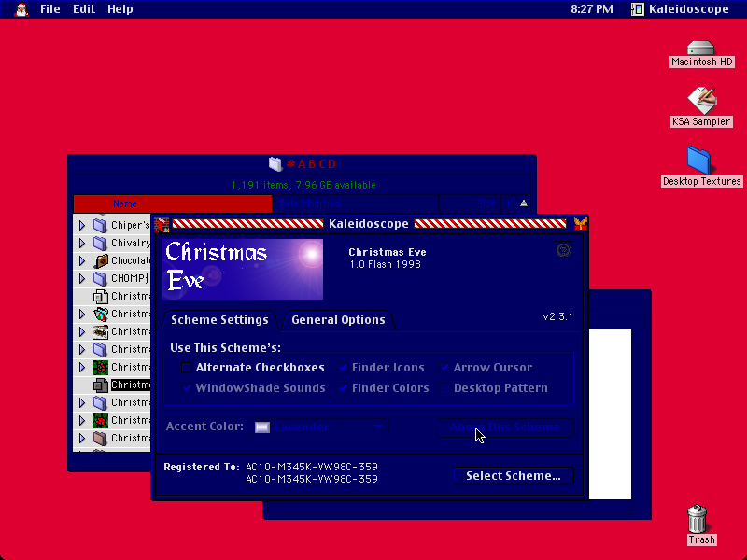Sort the # A B C D list by Name
Image resolution: width=747 pixels, height=560 pixels.
pos(173,203)
